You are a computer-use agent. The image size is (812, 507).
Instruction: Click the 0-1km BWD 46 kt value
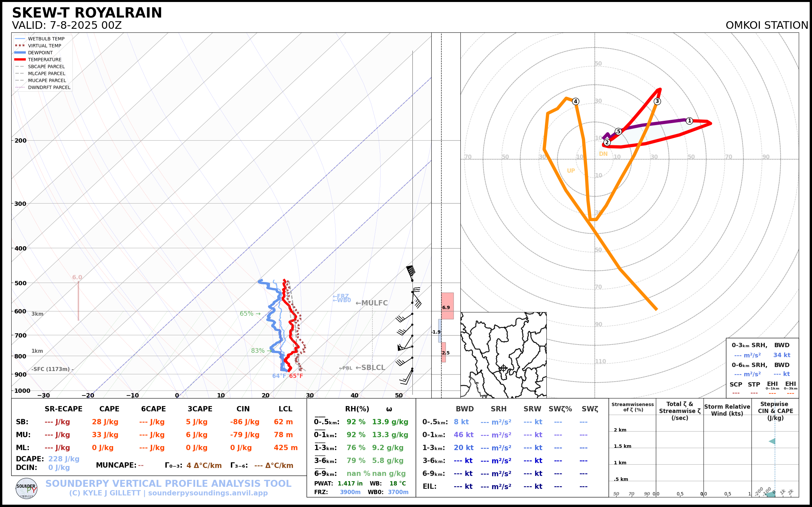(x=463, y=435)
